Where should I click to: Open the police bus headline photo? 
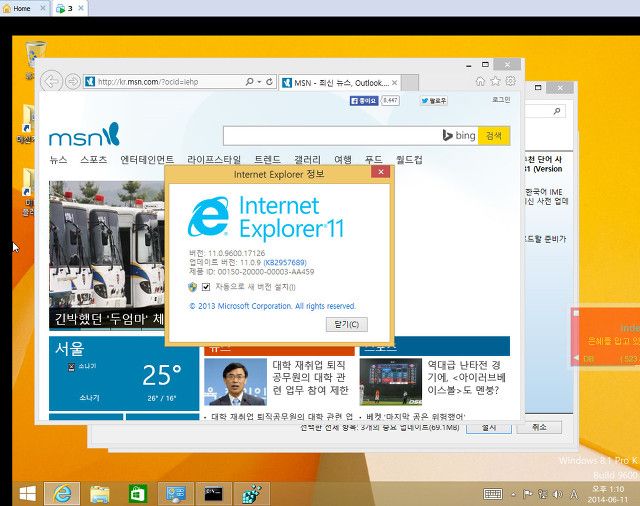click(107, 255)
